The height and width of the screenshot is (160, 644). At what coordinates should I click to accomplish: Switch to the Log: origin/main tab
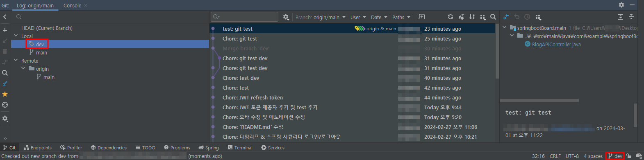(35, 6)
